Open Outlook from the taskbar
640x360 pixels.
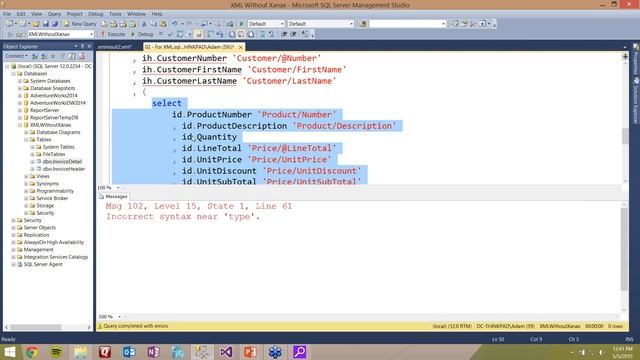coord(129,352)
